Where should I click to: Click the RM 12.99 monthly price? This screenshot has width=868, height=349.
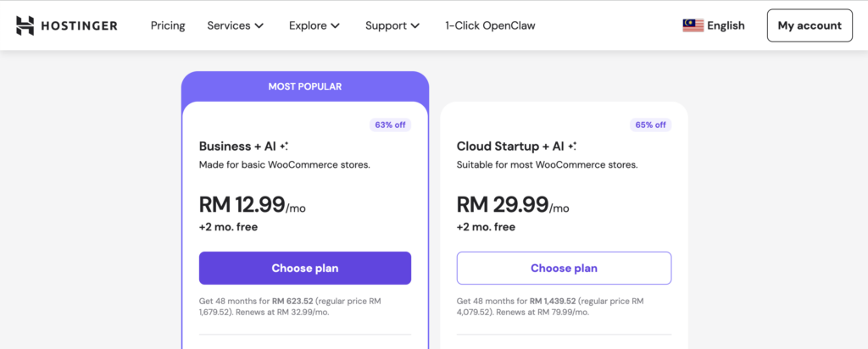pyautogui.click(x=242, y=204)
